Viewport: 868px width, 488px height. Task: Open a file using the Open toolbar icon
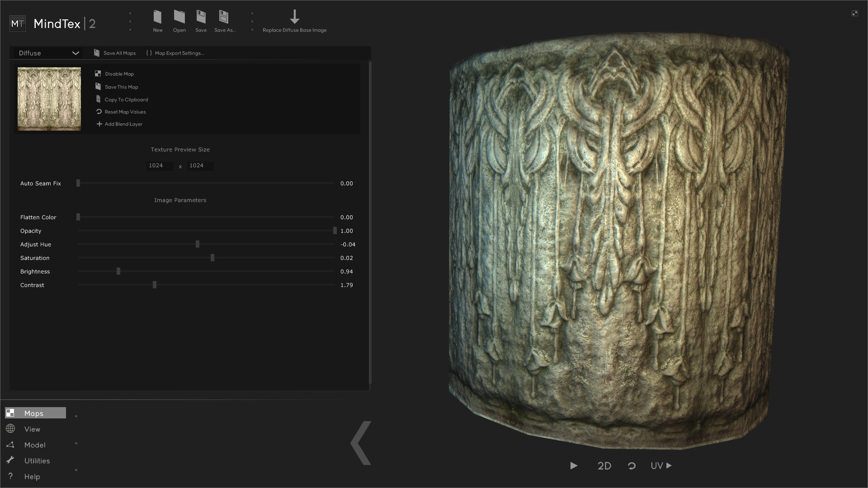pyautogui.click(x=179, y=18)
